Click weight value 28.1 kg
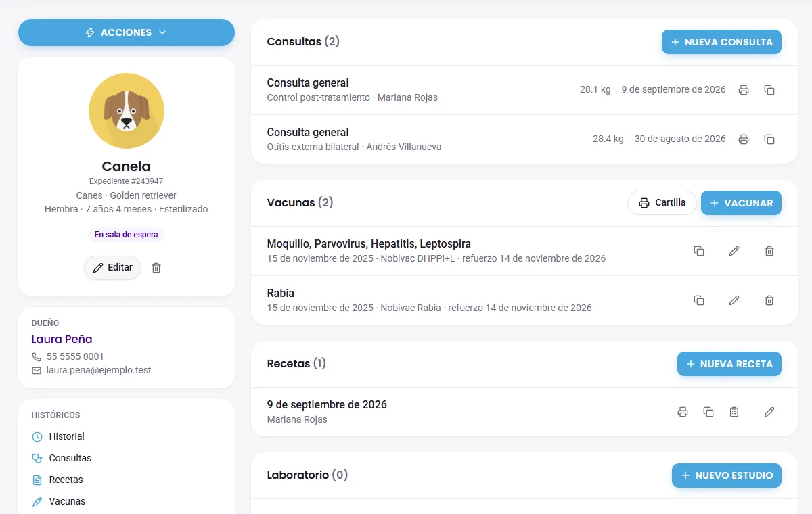 click(x=595, y=89)
